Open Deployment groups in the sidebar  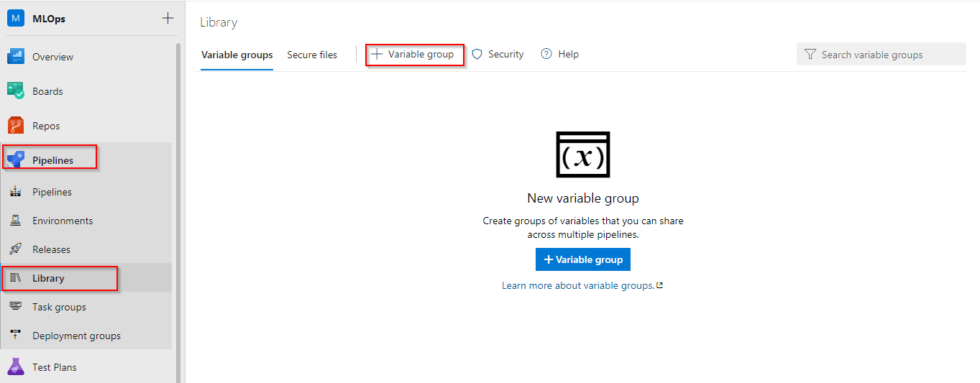(86, 336)
